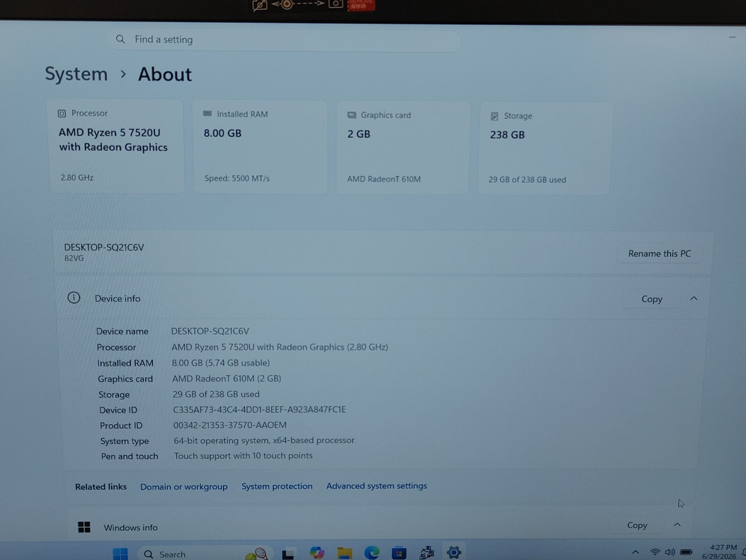Click the Graphics card icon
This screenshot has width=746, height=560.
(x=352, y=115)
